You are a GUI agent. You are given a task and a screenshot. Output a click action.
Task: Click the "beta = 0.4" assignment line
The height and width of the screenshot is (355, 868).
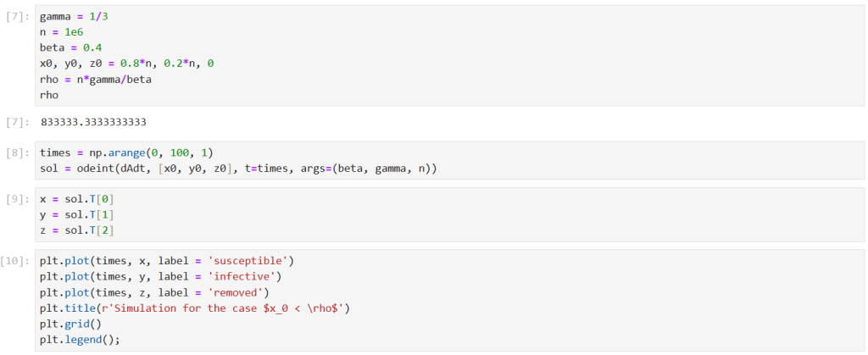[70, 47]
